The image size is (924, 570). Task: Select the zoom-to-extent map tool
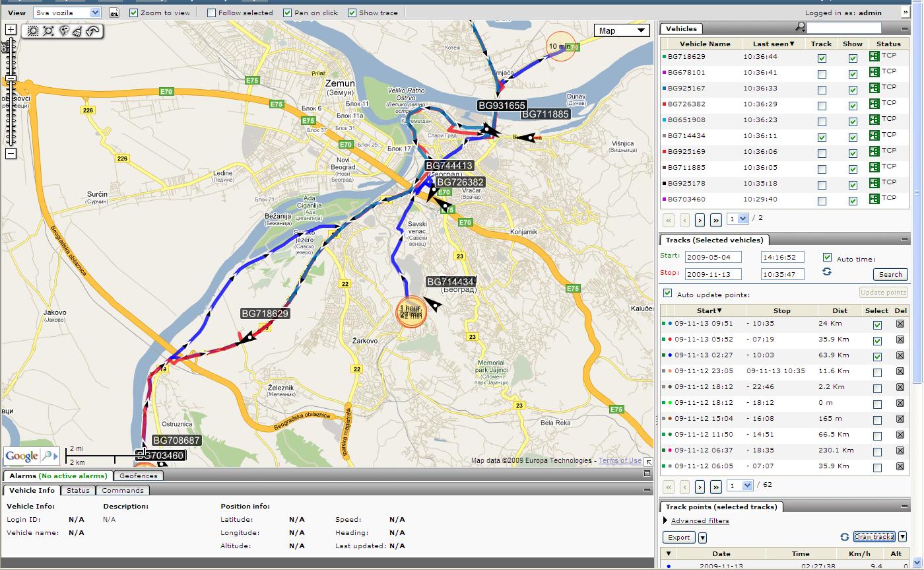[x=48, y=31]
